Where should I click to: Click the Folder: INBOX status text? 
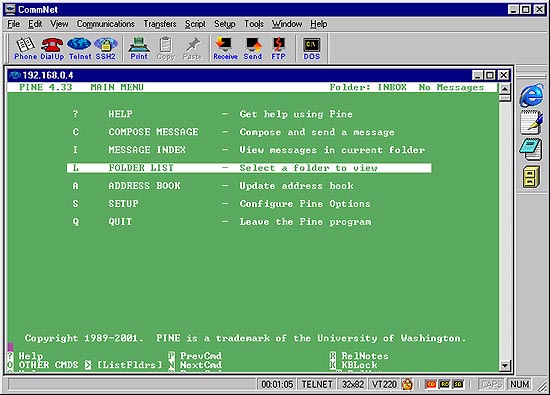pos(368,87)
